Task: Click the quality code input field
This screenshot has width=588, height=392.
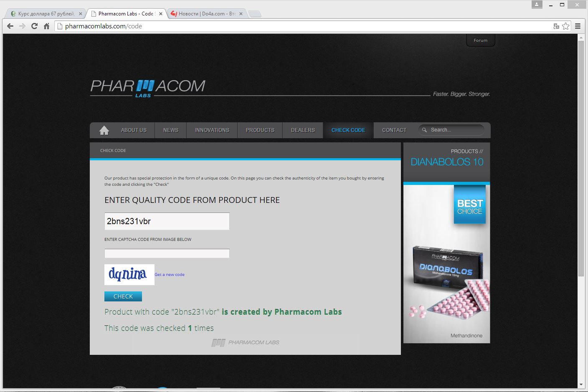Action: [167, 221]
